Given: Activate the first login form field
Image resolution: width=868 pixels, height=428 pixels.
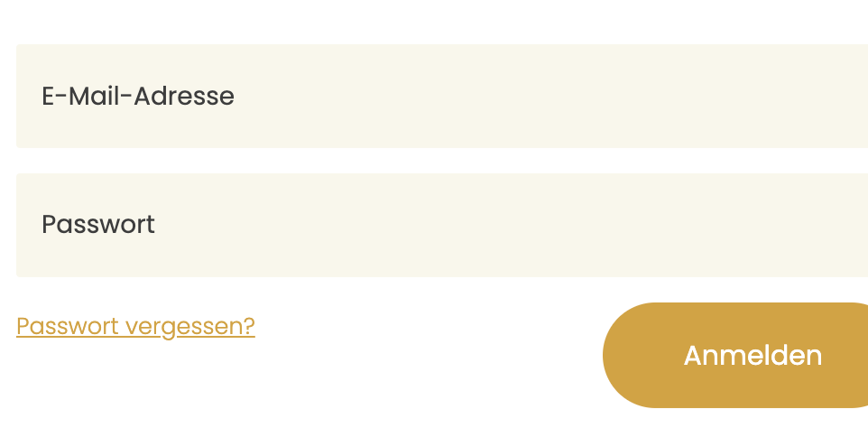Looking at the screenshot, I should click(442, 96).
